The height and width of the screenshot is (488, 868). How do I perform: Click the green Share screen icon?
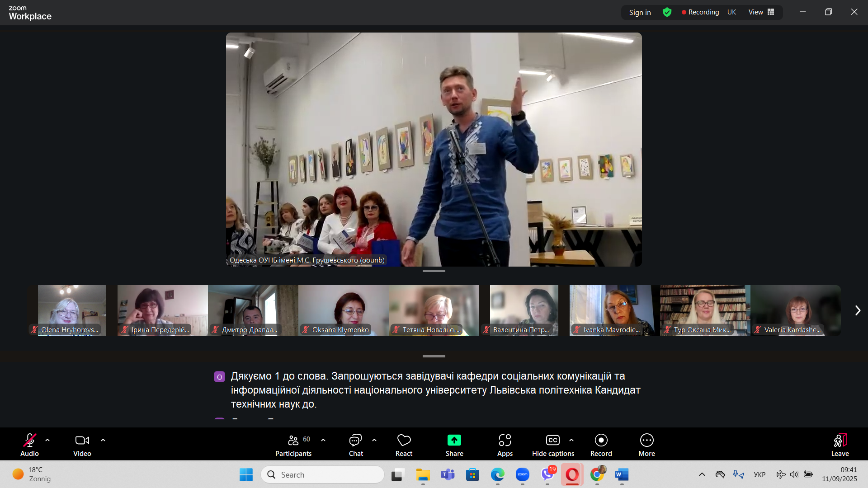click(x=454, y=440)
